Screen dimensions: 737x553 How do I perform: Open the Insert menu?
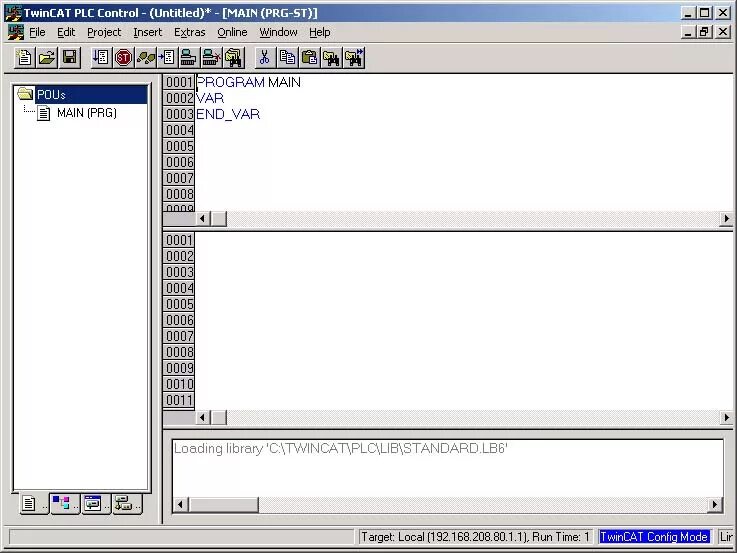[x=148, y=32]
